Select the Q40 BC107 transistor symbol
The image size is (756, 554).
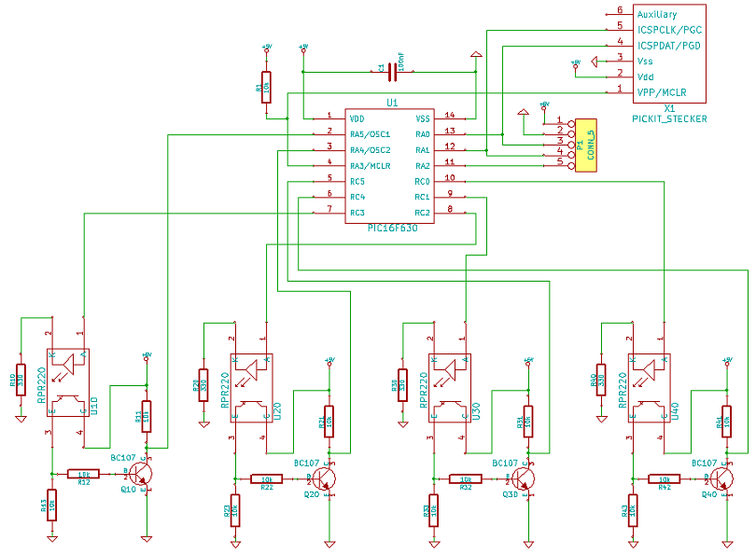point(724,478)
